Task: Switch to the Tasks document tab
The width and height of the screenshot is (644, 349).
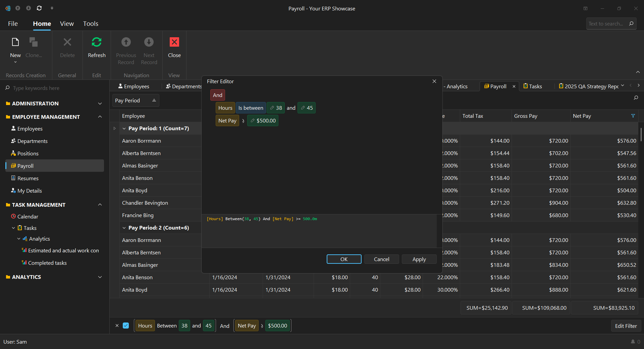Action: 533,87
